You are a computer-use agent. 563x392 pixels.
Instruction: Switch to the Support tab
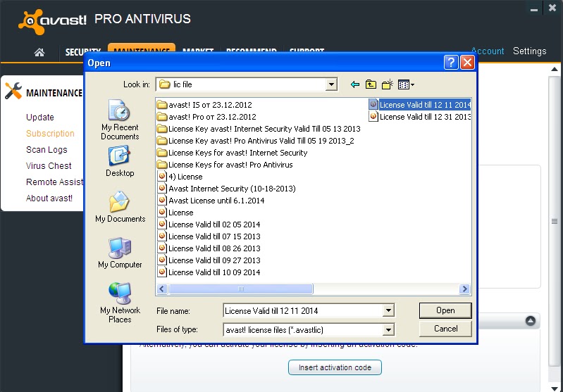tap(307, 49)
